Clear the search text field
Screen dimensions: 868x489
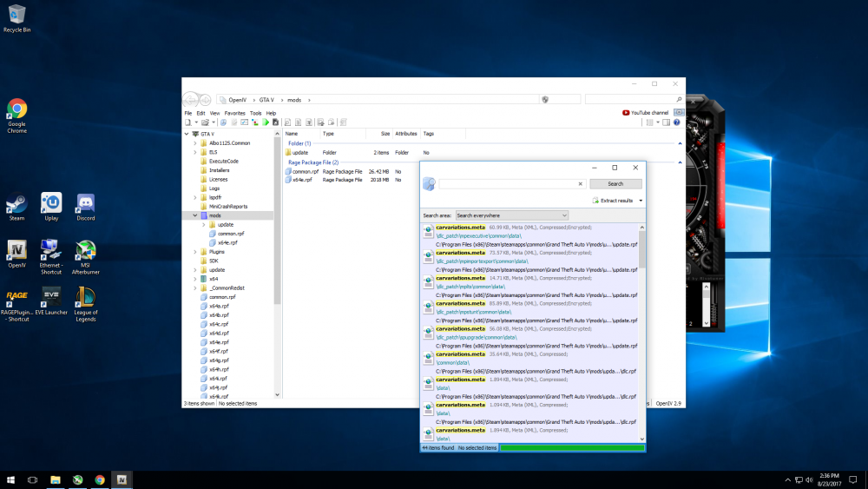[x=581, y=184]
